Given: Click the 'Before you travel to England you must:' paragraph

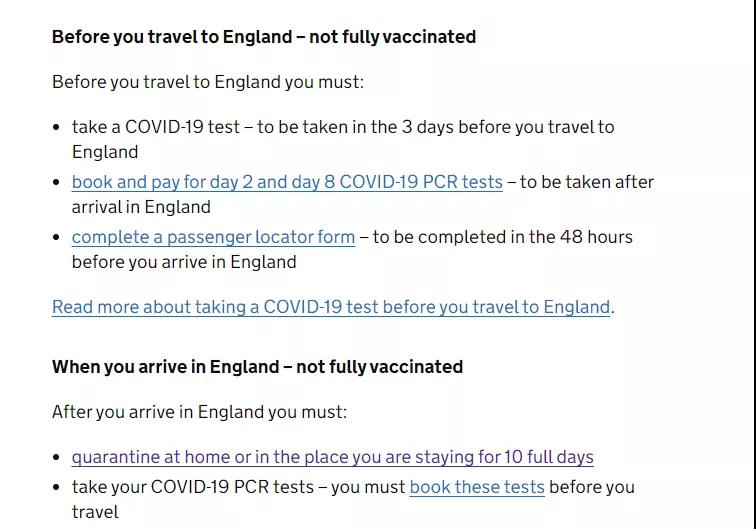Looking at the screenshot, I should 208,82.
